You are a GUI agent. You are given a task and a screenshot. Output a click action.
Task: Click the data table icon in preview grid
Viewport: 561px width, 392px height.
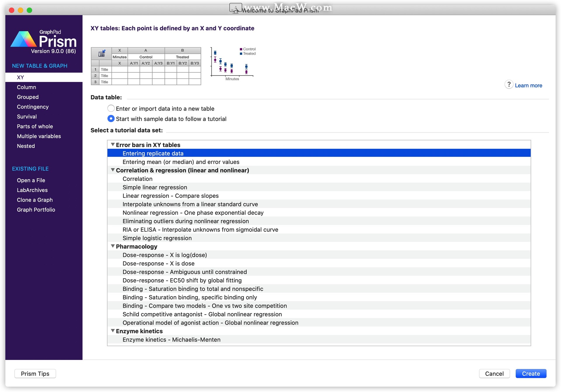click(x=101, y=53)
